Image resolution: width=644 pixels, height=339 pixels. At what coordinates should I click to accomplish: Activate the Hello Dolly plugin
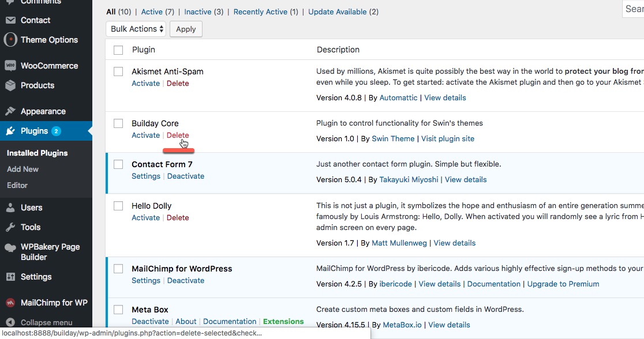click(x=146, y=217)
